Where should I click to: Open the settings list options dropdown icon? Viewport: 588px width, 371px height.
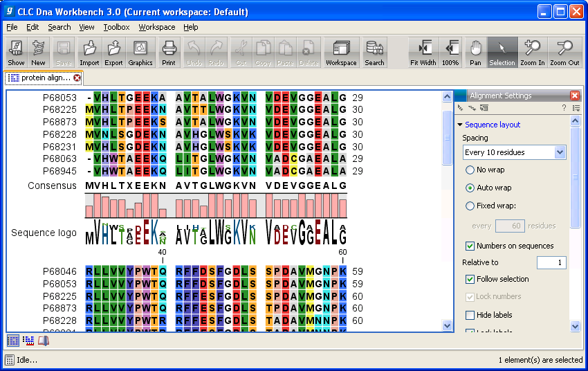click(576, 108)
